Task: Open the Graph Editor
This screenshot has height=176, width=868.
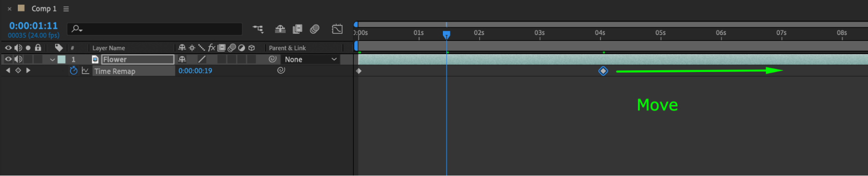Action: point(337,29)
